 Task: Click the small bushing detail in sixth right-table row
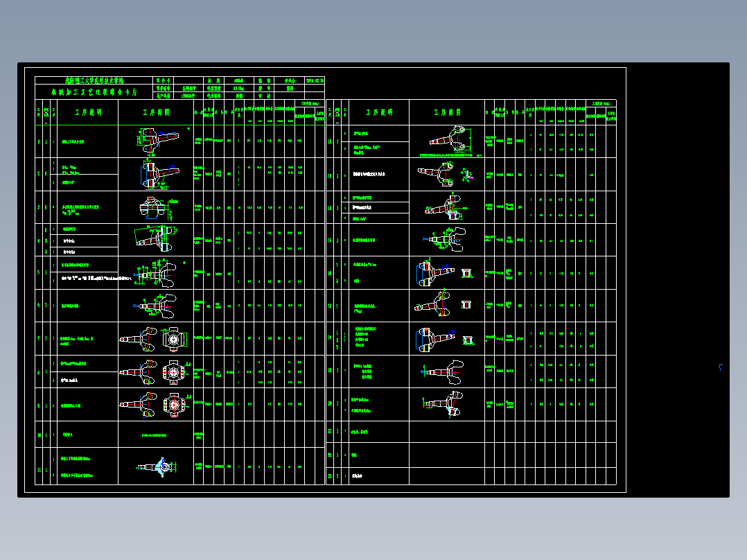466,304
